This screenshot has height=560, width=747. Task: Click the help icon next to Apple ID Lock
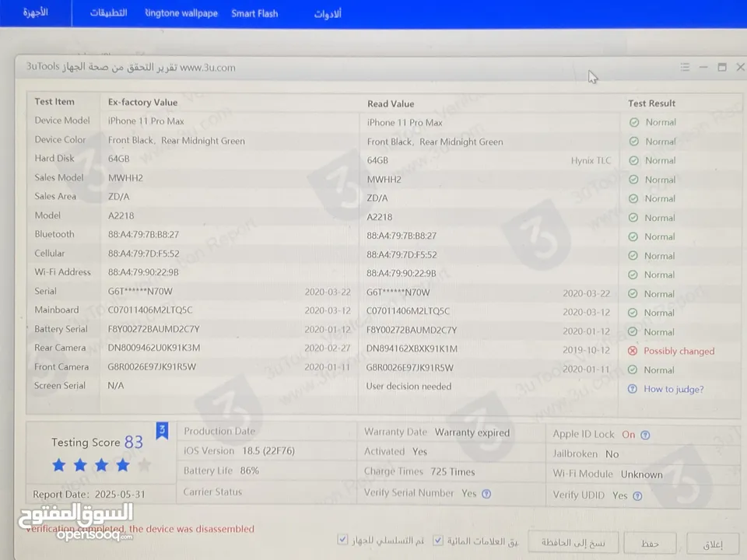(645, 435)
